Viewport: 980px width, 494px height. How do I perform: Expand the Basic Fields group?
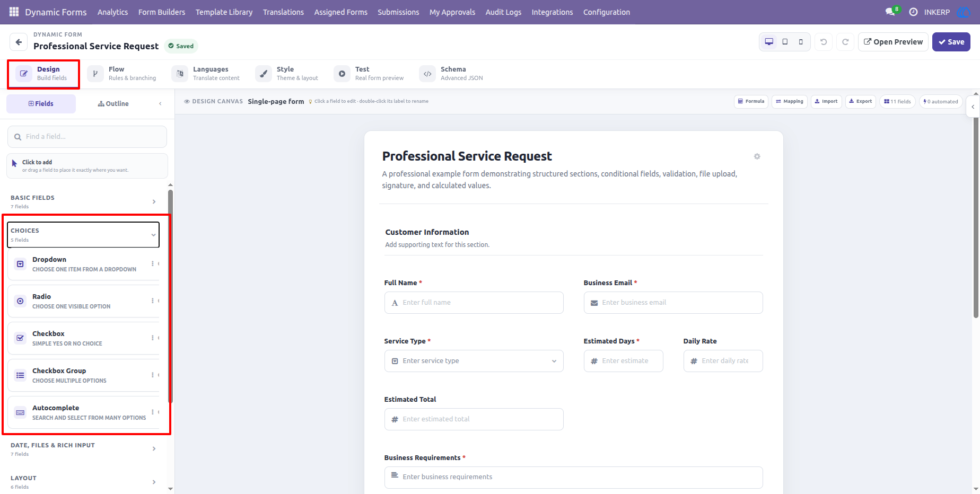pos(83,201)
